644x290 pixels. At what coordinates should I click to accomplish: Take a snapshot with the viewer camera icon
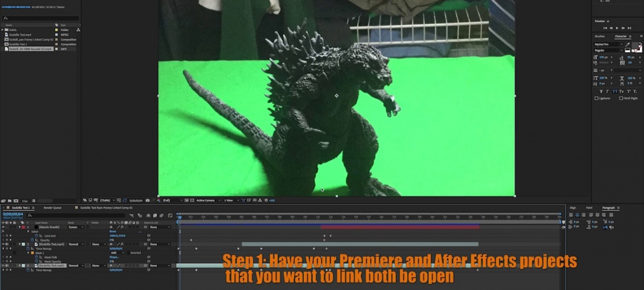click(147, 201)
